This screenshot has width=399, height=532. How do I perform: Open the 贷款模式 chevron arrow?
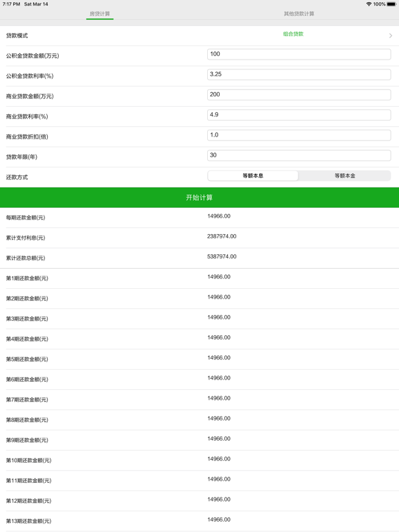click(391, 35)
